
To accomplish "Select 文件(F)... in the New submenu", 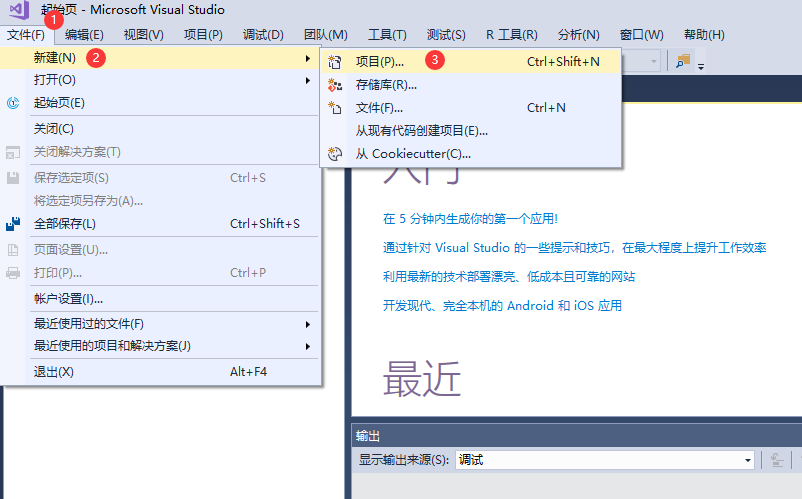I will (471, 108).
